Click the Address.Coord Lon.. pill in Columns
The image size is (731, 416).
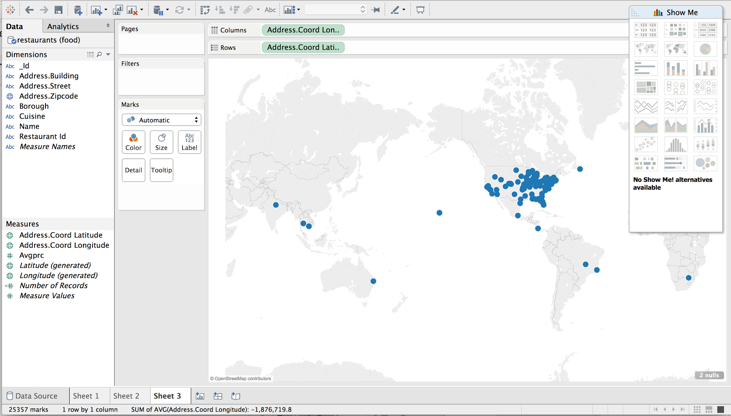(303, 30)
